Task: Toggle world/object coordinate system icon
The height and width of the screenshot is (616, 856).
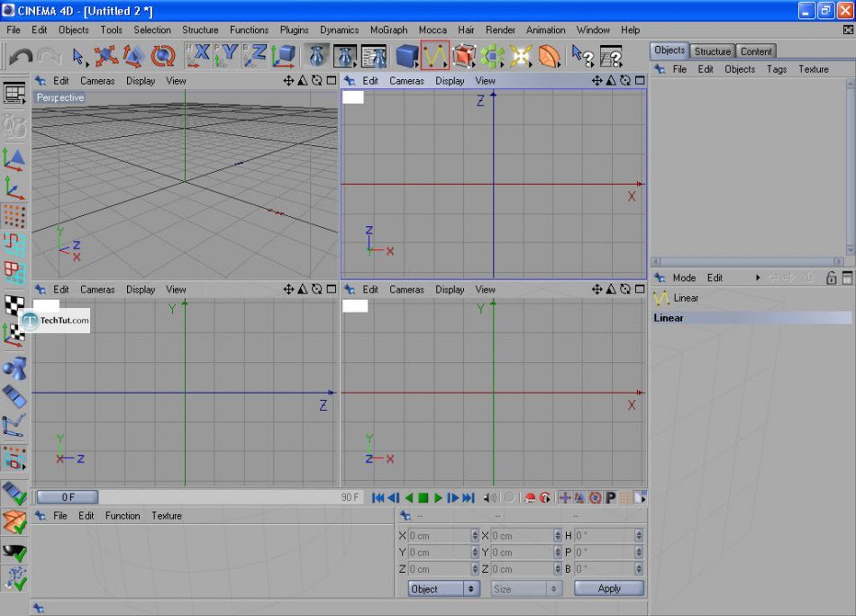Action: pos(283,56)
